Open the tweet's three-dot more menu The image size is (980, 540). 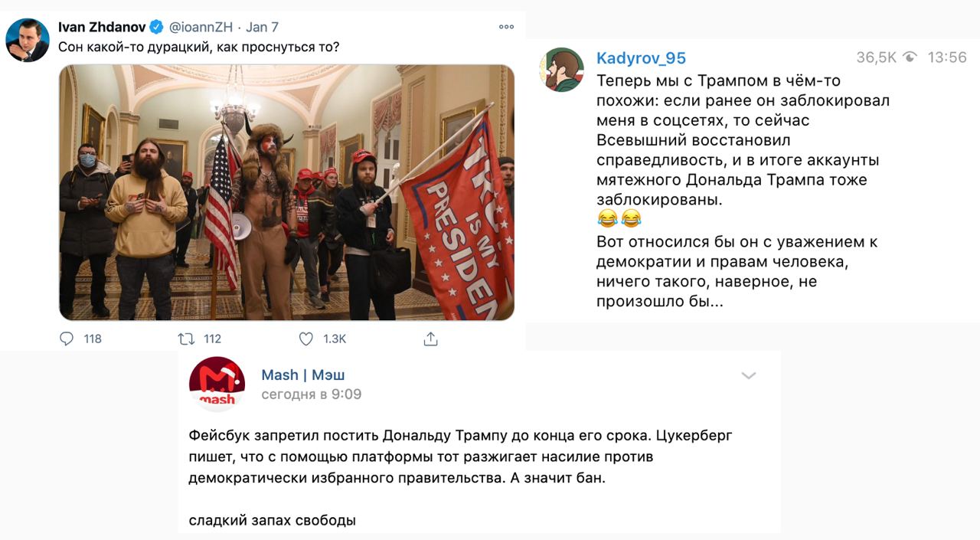[x=506, y=27]
